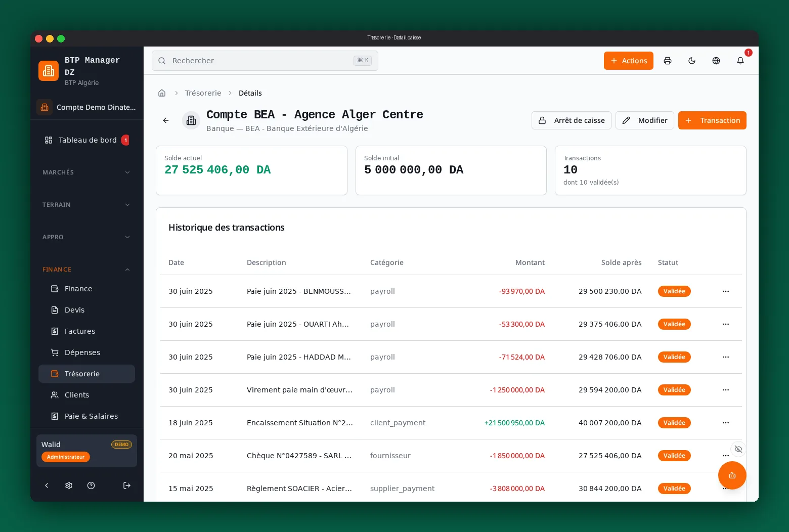Image resolution: width=789 pixels, height=532 pixels.
Task: Click the Modifier button
Action: tap(645, 120)
